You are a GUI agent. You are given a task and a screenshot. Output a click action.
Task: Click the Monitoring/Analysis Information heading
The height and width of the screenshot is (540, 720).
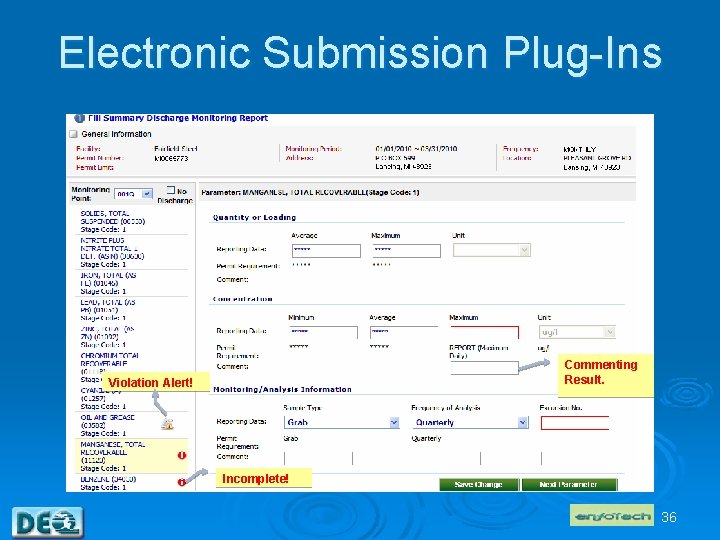[282, 389]
